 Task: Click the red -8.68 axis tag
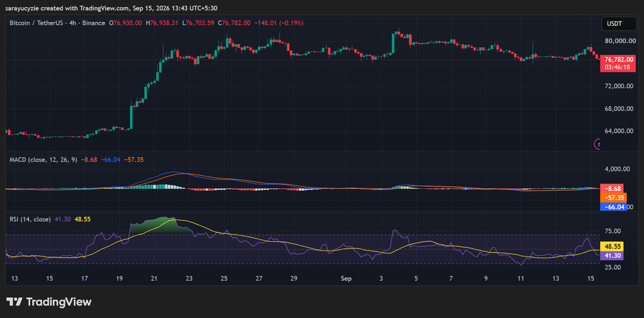tap(612, 189)
